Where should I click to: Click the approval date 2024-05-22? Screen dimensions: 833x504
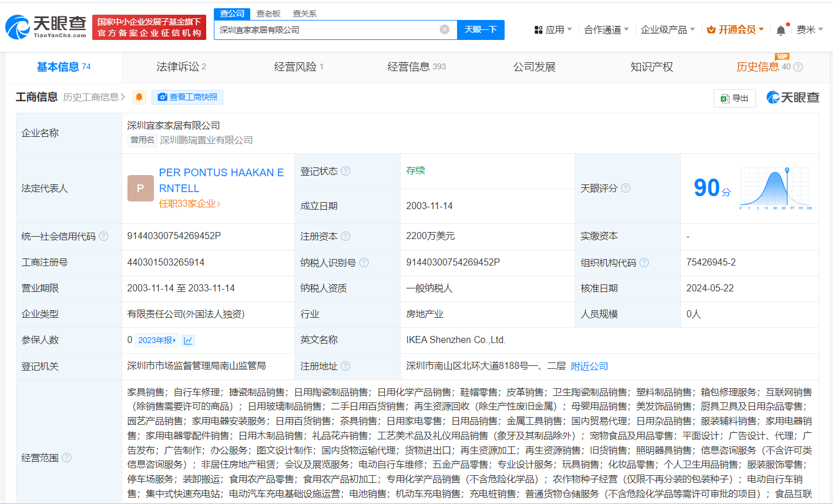tap(710, 288)
